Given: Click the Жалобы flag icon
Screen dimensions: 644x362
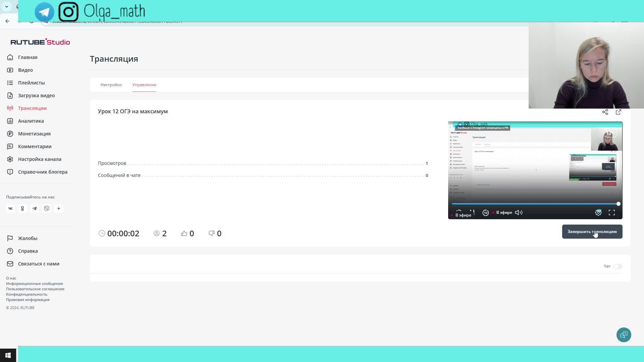Looking at the screenshot, I should pyautogui.click(x=10, y=238).
